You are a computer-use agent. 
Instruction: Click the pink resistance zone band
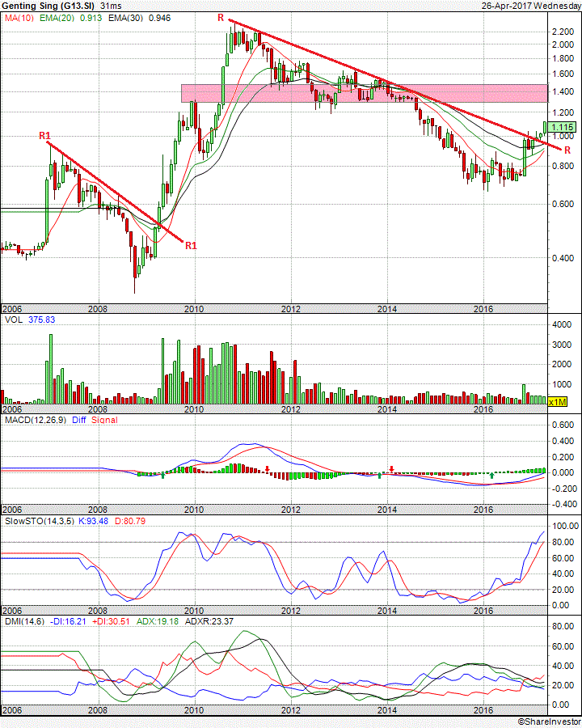click(x=365, y=93)
